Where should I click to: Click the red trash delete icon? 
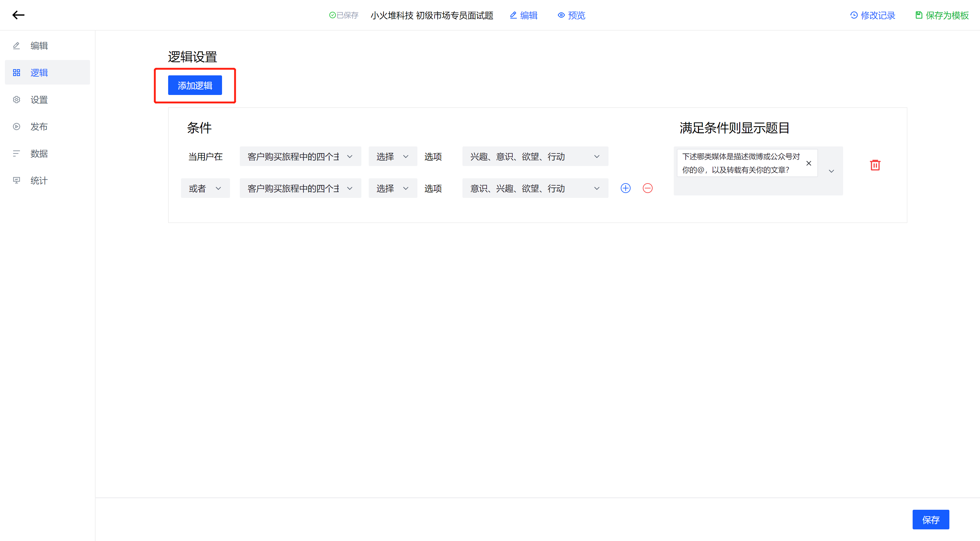coord(875,165)
